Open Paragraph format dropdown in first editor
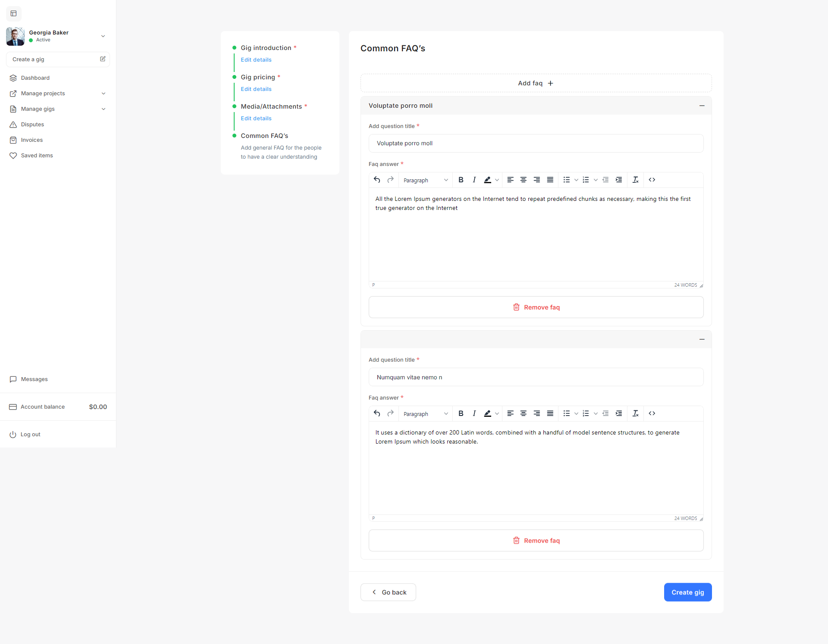The height and width of the screenshot is (644, 828). pos(425,180)
